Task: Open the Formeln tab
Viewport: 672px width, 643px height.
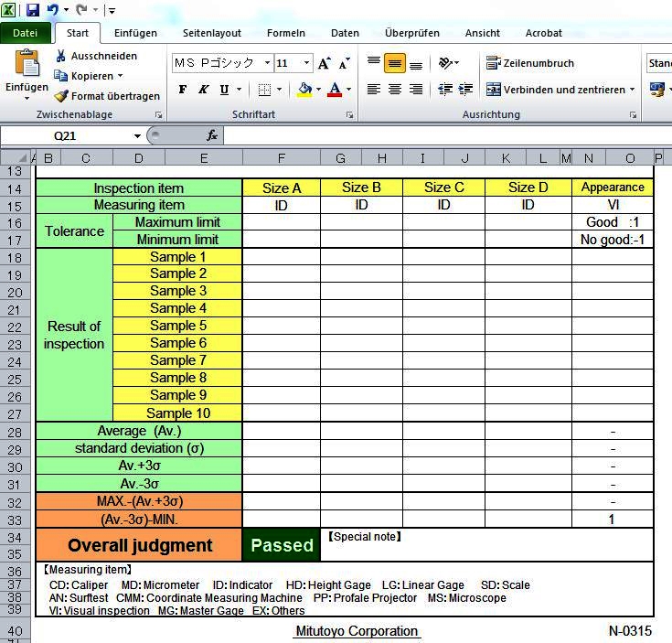Action: (x=286, y=33)
